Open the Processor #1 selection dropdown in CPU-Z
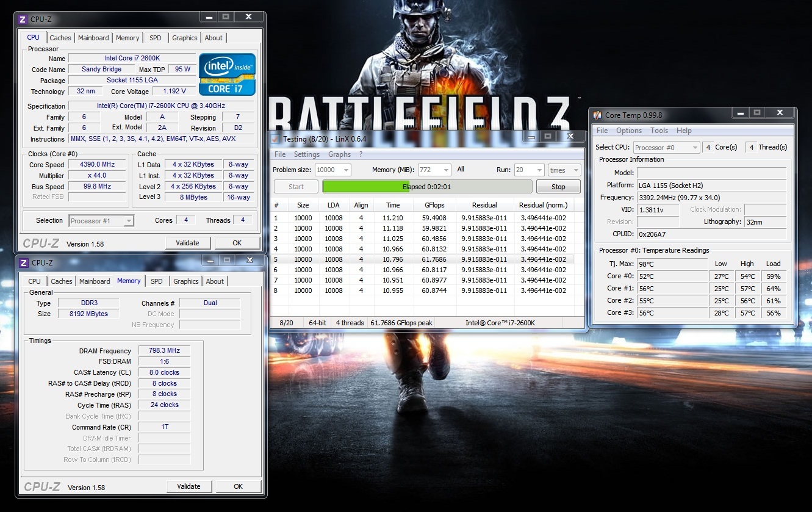The width and height of the screenshot is (812, 512). (x=101, y=221)
